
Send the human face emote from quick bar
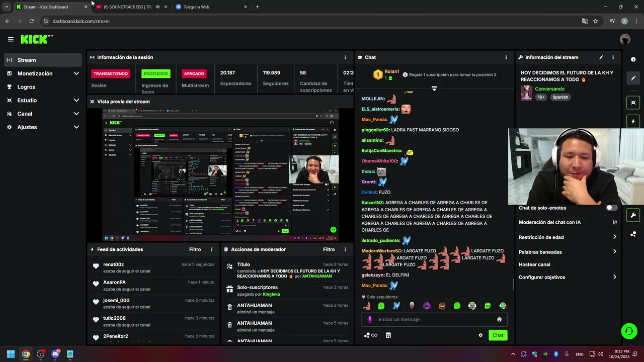412,306
